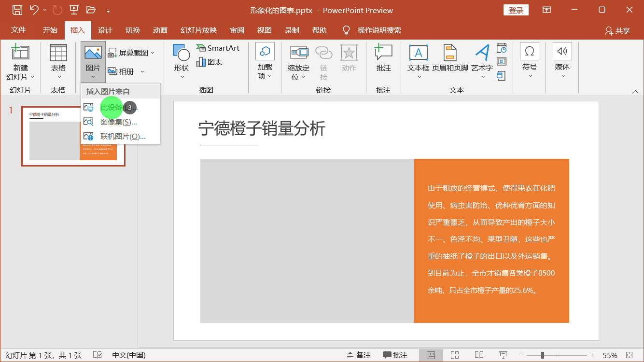Open the 审阅 ribbon tab

[237, 30]
